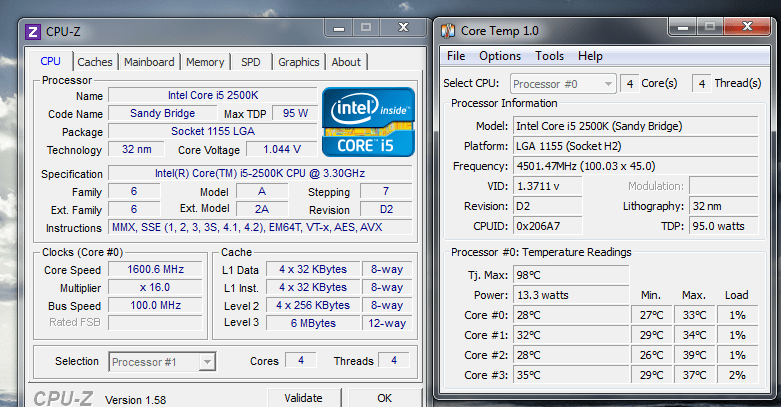This screenshot has height=407, width=781.
Task: Click the Intel Core i5 logo image
Action: 368,122
